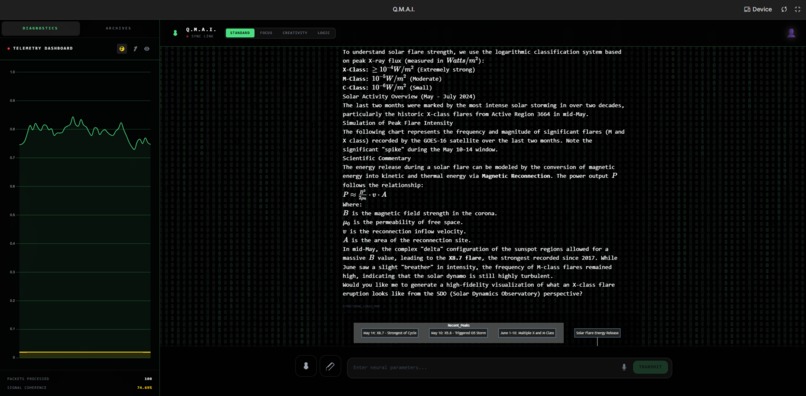Switch to Logic mode
This screenshot has width=806, height=396.
pyautogui.click(x=323, y=33)
